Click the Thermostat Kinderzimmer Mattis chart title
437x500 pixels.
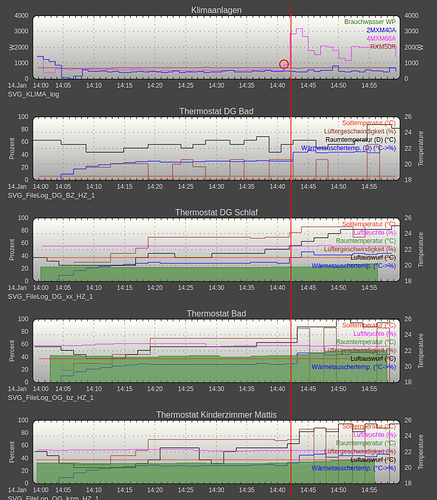(216, 415)
